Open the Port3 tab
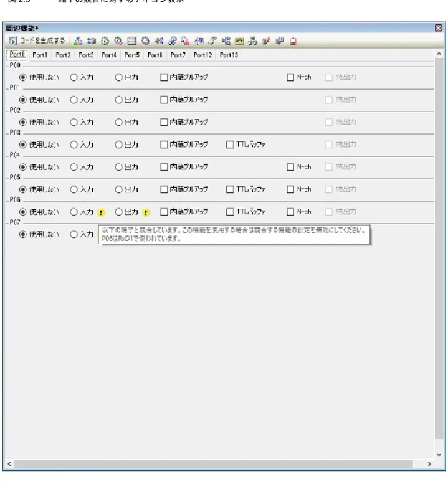Image resolution: width=448 pixels, height=494 pixels. click(x=86, y=55)
